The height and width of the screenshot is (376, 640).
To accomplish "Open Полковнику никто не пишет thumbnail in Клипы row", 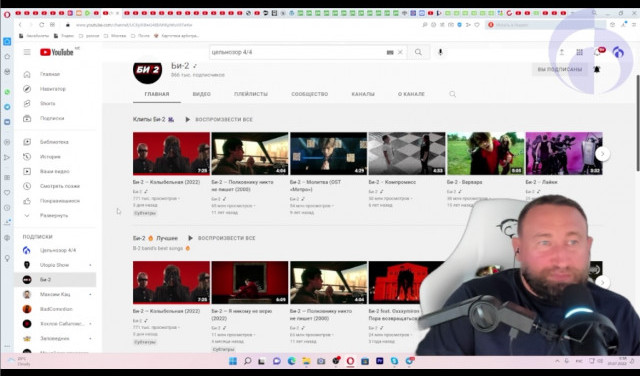I will point(250,154).
